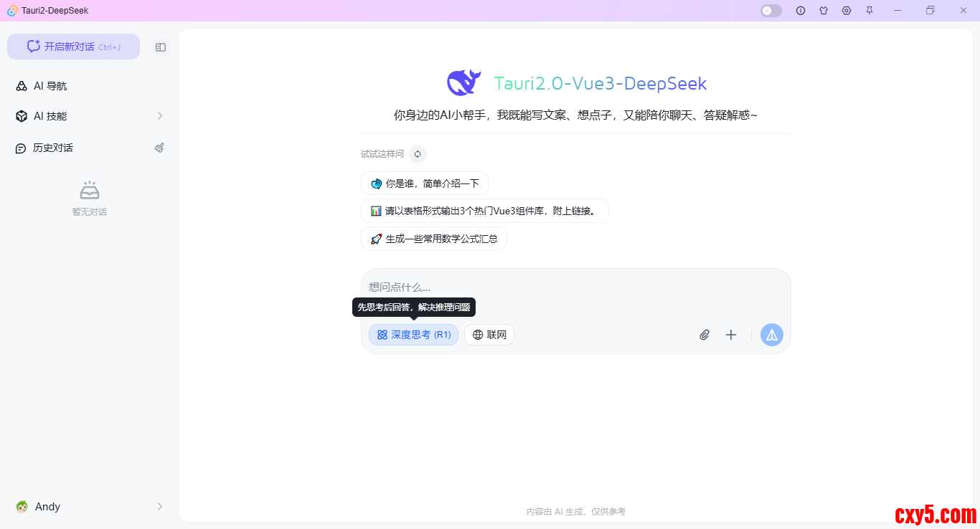Start a new chat with 开启新对话
This screenshot has width=980, height=529.
[73, 47]
